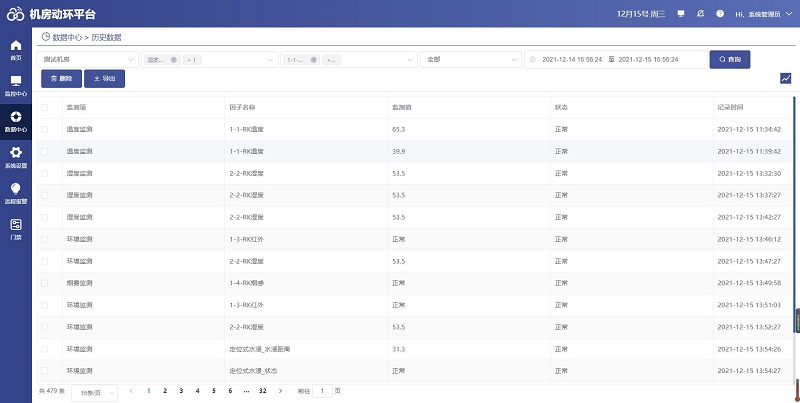Screen dimensions: 800x403
Task: Check the 1-4-RK烟感 row
Action: 44,283
